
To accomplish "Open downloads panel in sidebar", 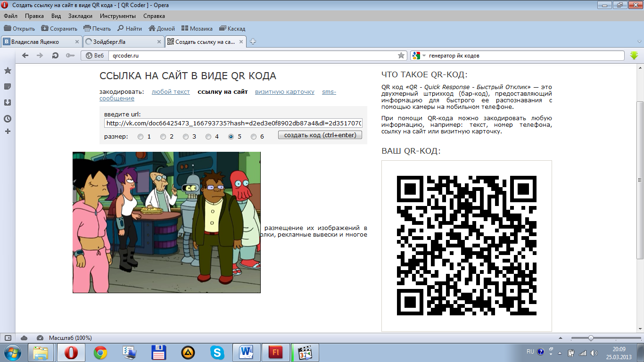I will point(8,102).
